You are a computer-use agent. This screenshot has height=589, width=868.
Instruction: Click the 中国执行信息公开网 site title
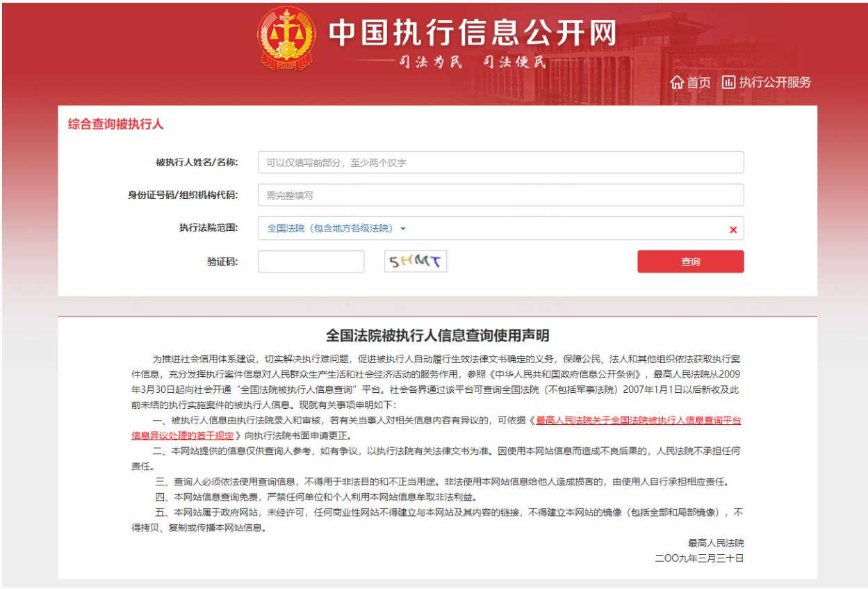click(x=472, y=33)
